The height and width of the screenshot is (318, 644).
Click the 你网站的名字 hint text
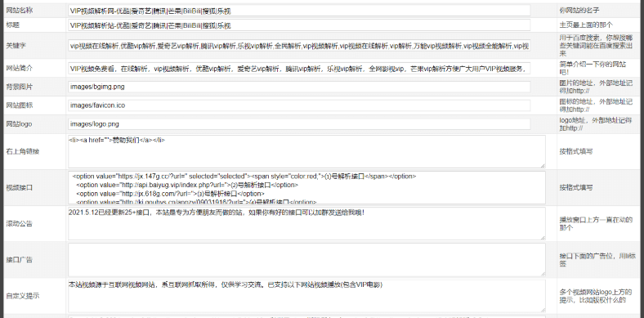(579, 11)
